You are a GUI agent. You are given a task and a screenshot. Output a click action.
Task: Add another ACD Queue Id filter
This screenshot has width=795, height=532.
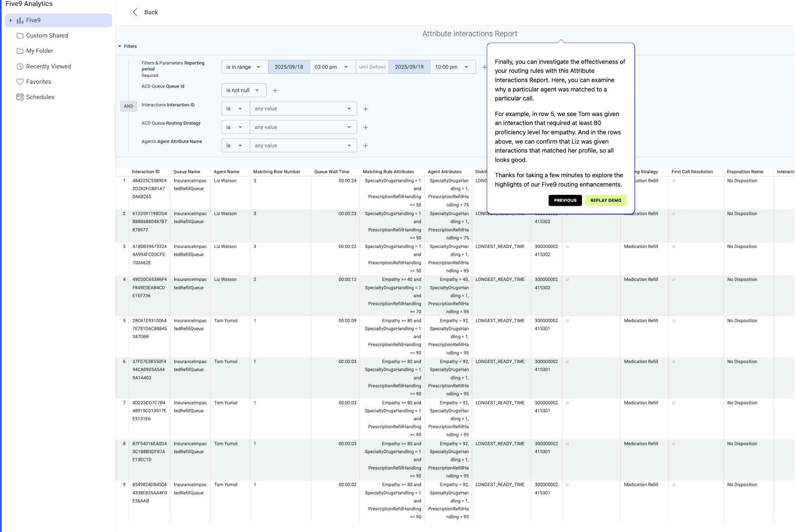[275, 90]
